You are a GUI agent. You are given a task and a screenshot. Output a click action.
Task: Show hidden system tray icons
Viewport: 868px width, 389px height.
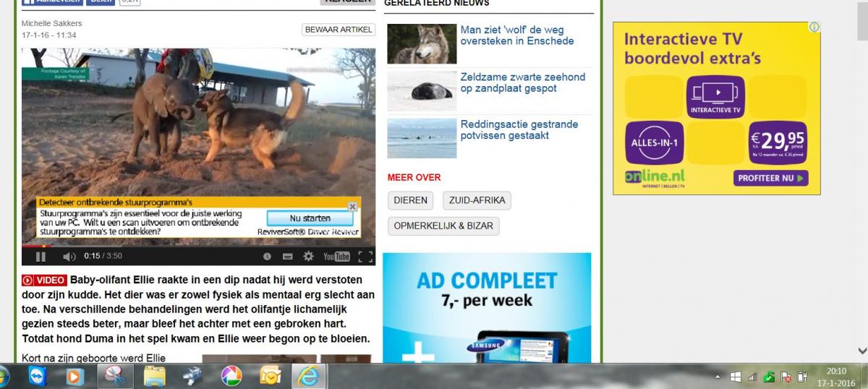coord(718,377)
